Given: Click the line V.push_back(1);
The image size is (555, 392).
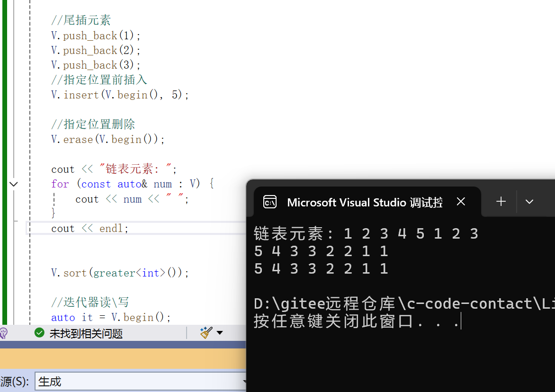Looking at the screenshot, I should [x=96, y=36].
